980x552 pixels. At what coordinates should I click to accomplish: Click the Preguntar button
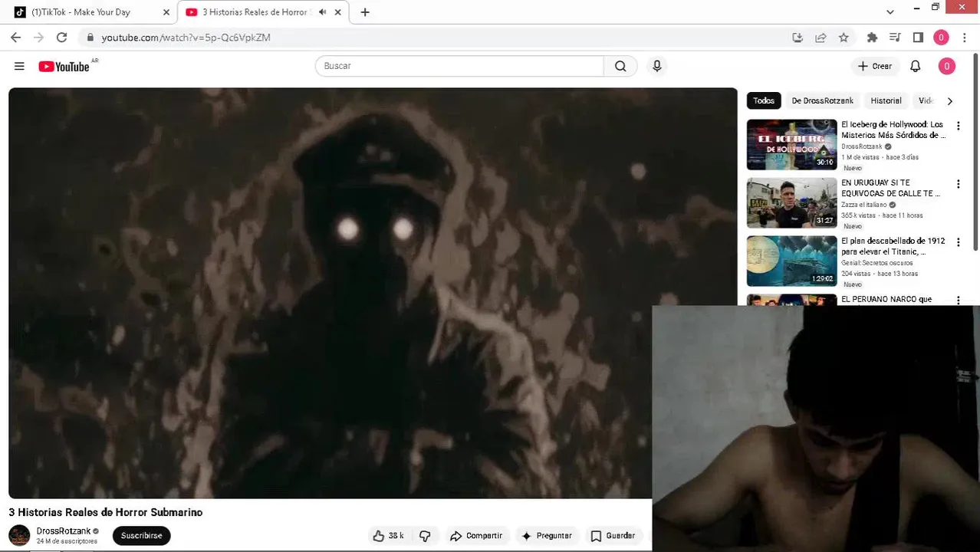click(546, 536)
